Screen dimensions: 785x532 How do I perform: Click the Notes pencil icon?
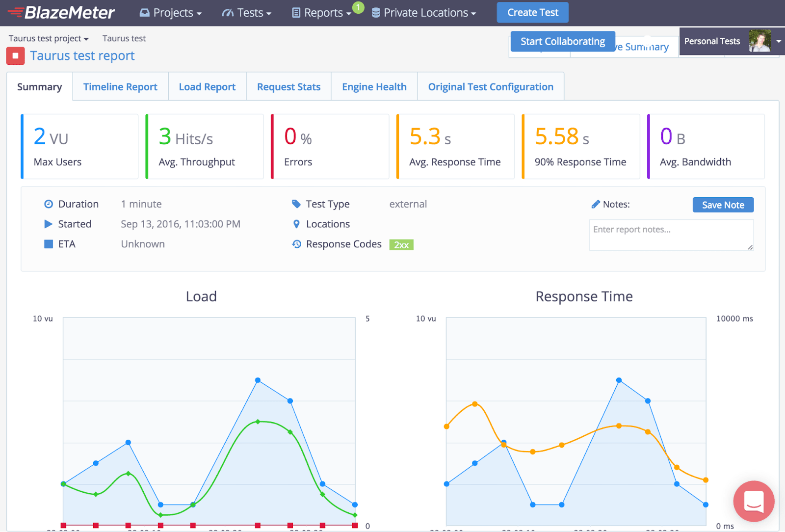[x=597, y=204]
